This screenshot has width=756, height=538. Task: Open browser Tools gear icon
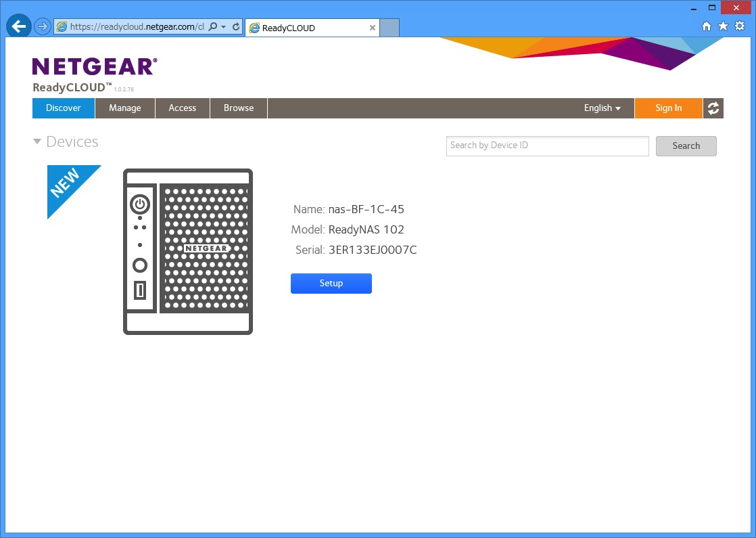click(740, 26)
